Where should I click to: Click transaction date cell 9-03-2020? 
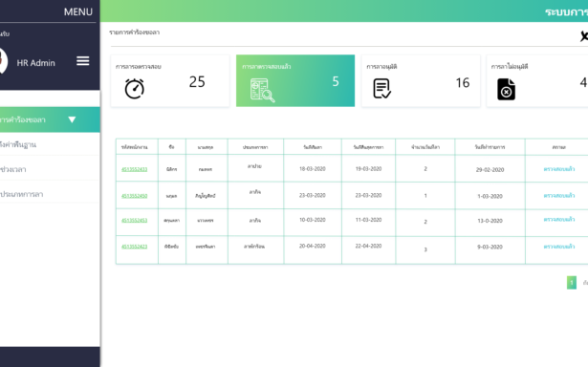coord(490,247)
